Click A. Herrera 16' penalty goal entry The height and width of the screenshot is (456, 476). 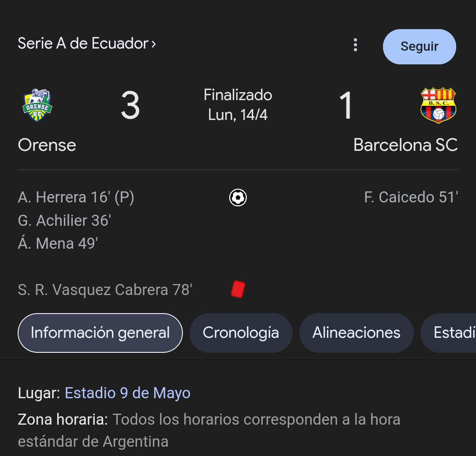(76, 197)
